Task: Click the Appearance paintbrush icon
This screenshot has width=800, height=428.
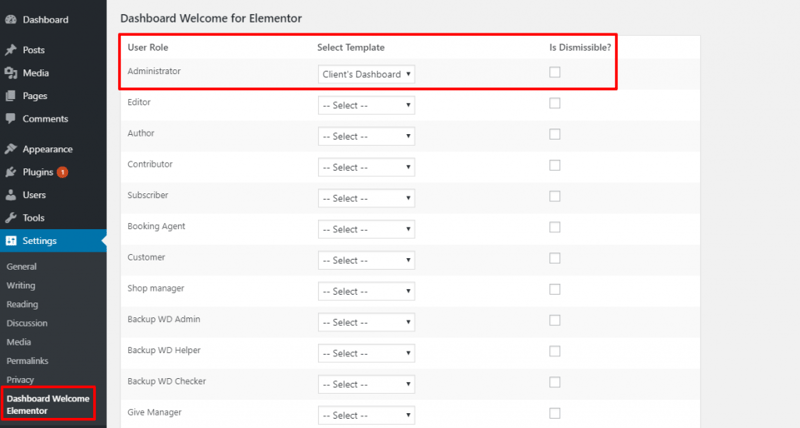Action: point(11,149)
